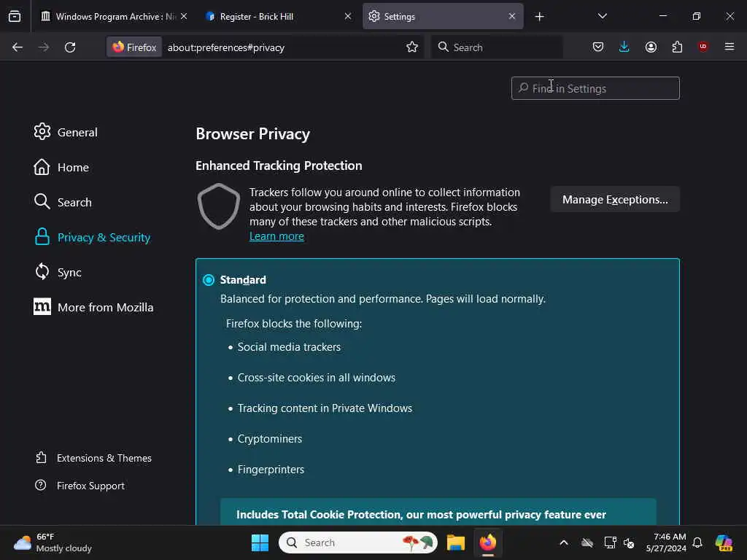Close the Register - Brick Hill tab

pyautogui.click(x=348, y=16)
